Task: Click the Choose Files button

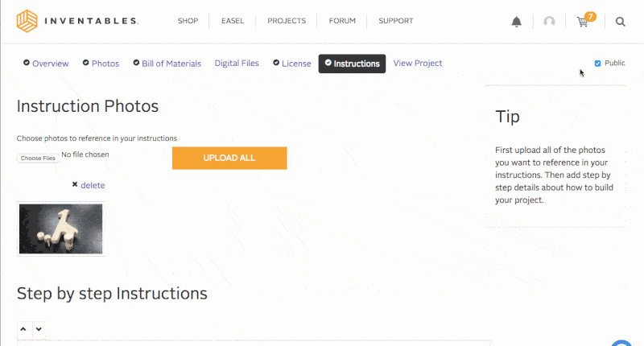Action: point(38,158)
